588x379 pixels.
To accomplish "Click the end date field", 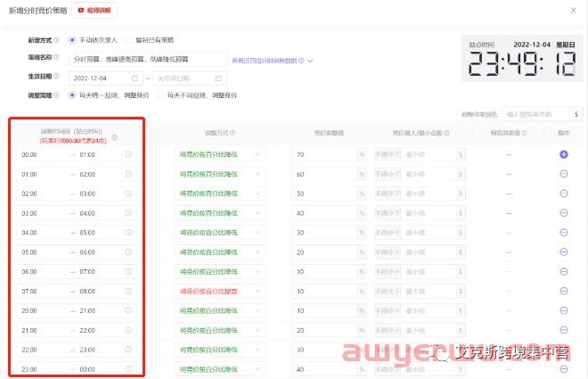I will (190, 78).
